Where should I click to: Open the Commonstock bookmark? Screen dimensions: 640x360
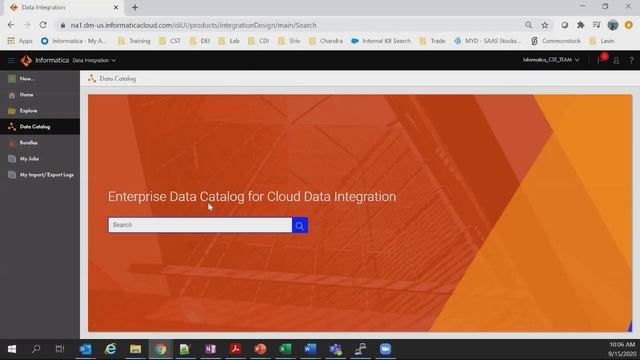(556, 41)
